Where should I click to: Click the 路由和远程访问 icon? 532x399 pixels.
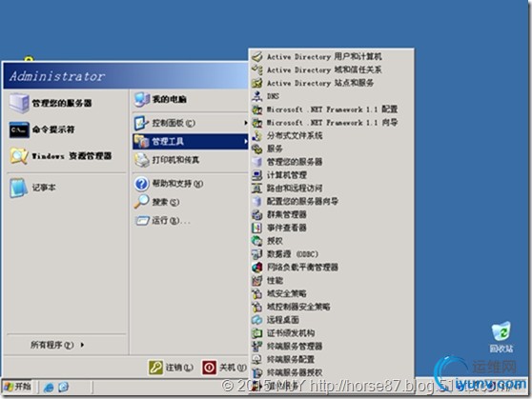[x=257, y=189]
